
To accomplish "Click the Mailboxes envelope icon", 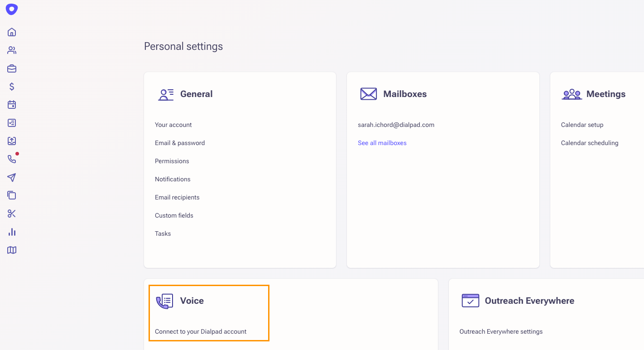I will click(x=369, y=94).
